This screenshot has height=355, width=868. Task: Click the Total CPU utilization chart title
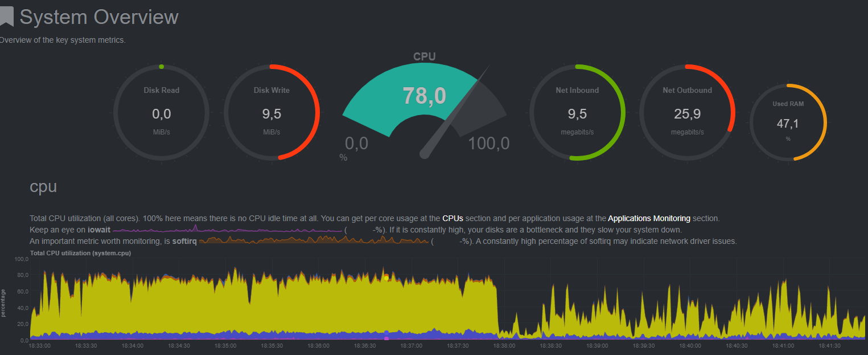pyautogui.click(x=80, y=253)
